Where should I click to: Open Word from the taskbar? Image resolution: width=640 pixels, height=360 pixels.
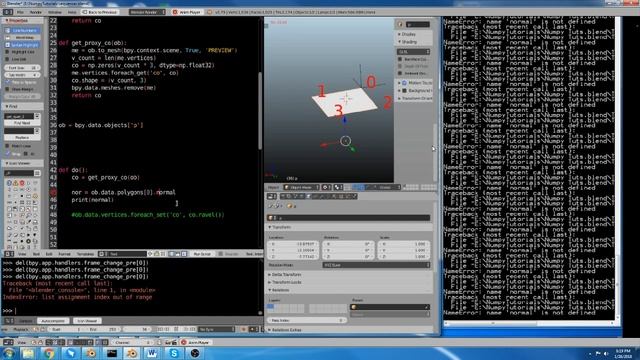(x=152, y=353)
